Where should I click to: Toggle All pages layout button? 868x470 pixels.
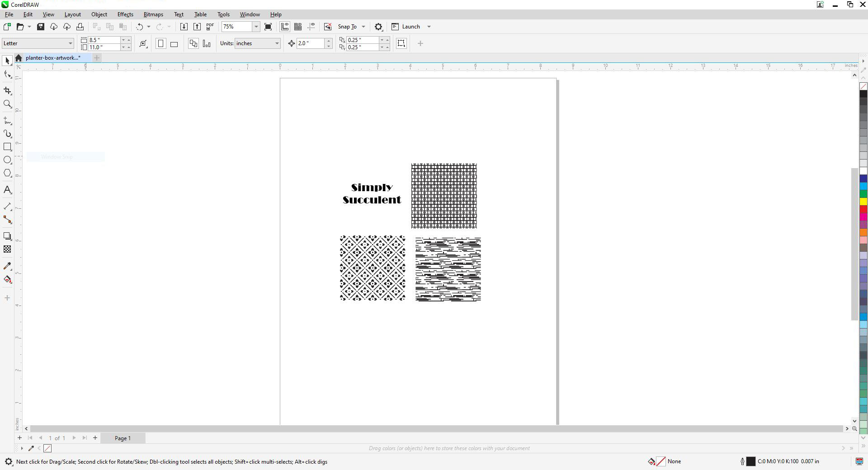click(193, 43)
